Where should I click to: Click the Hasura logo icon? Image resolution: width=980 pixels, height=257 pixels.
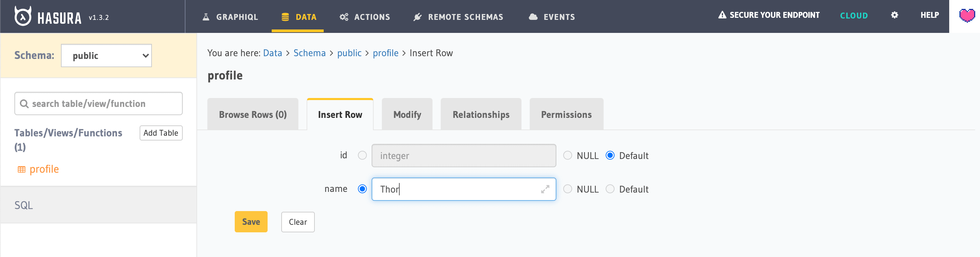tap(23, 16)
